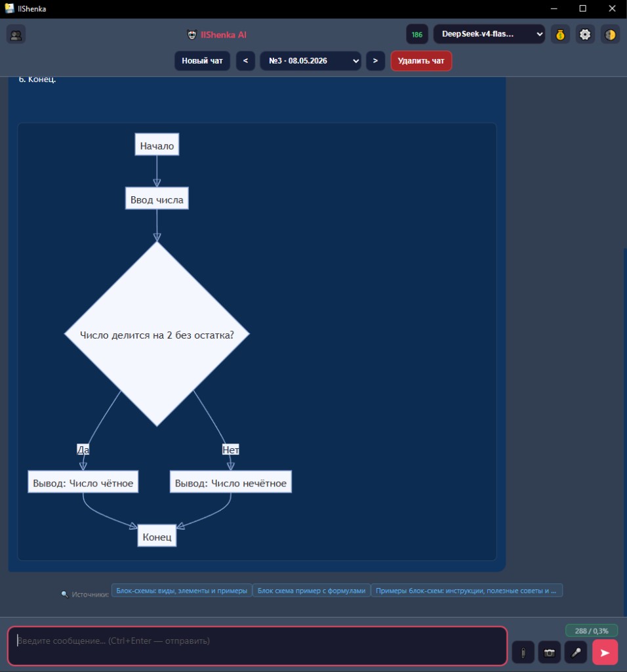Go to next chat with > button
627x672 pixels.
375,61
